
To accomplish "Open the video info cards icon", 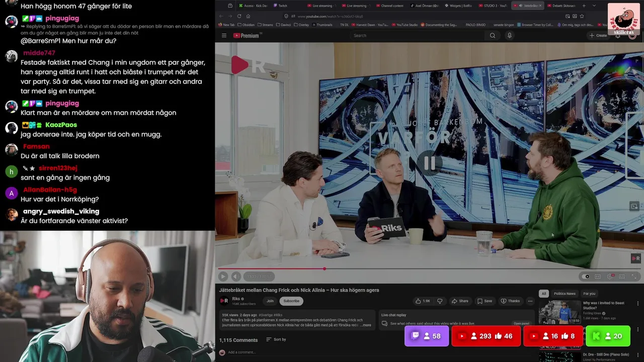I will click(x=634, y=206).
